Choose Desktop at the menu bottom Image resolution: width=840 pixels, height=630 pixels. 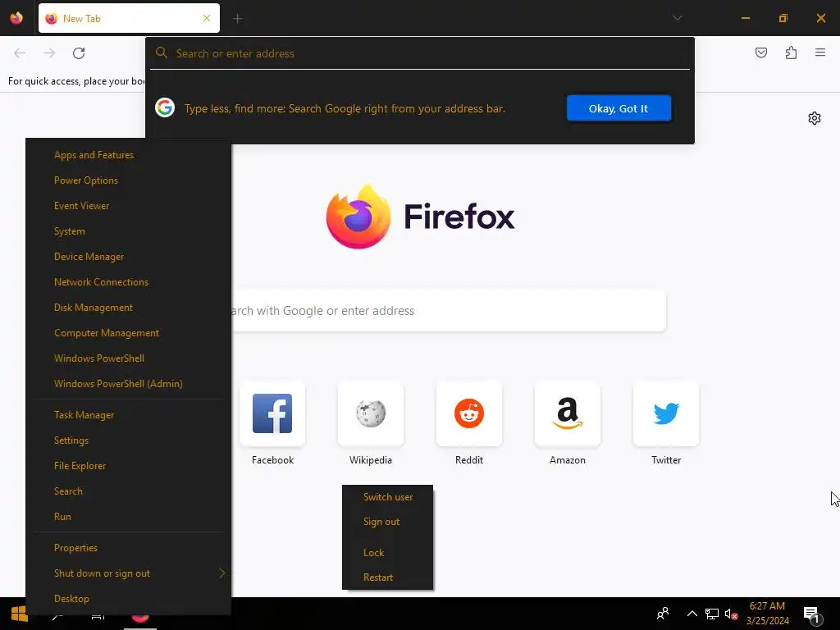pyautogui.click(x=71, y=599)
